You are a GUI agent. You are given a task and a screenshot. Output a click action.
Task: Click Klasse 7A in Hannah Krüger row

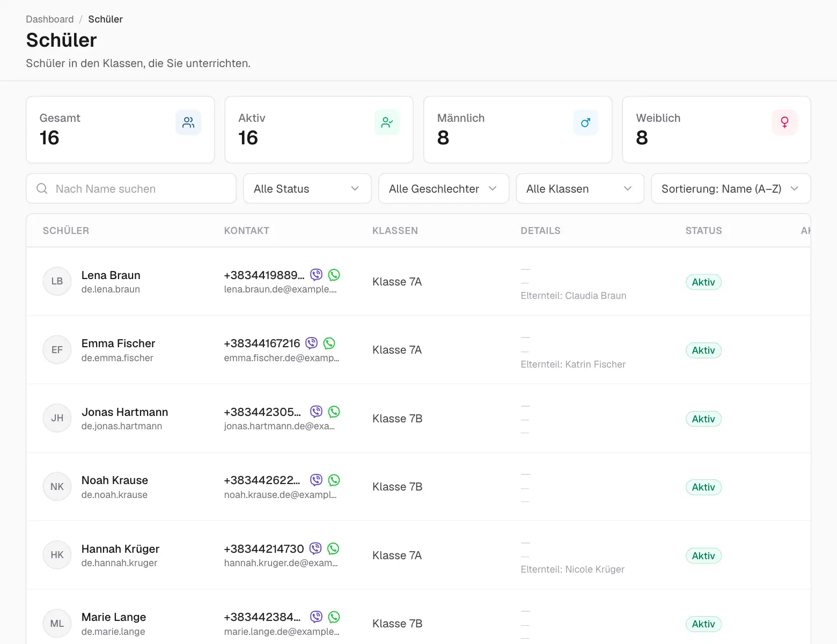click(x=397, y=555)
